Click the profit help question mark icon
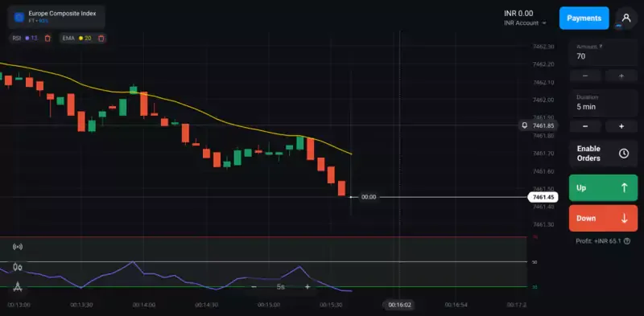The height and width of the screenshot is (316, 644). [x=627, y=241]
